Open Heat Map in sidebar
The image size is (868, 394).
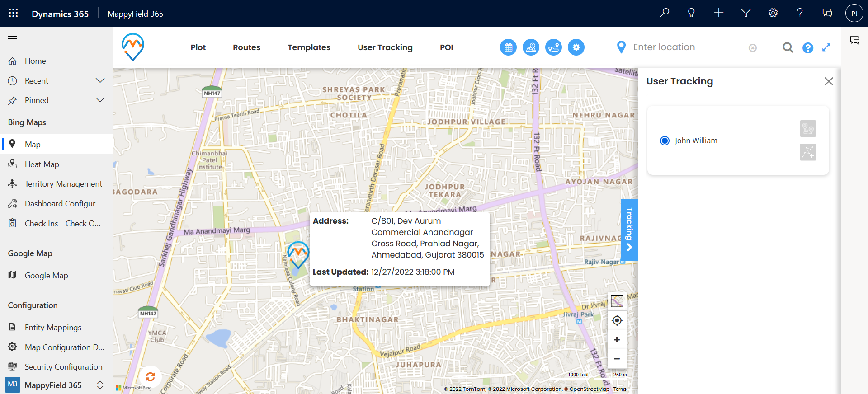pos(56,164)
